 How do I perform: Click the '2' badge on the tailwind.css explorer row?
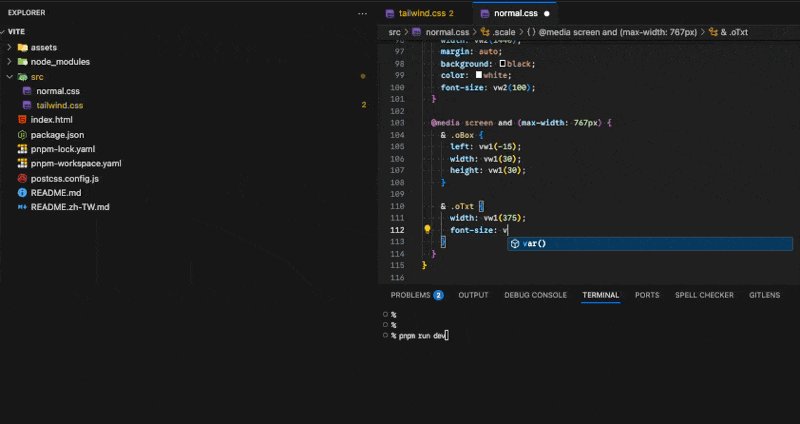(x=364, y=106)
